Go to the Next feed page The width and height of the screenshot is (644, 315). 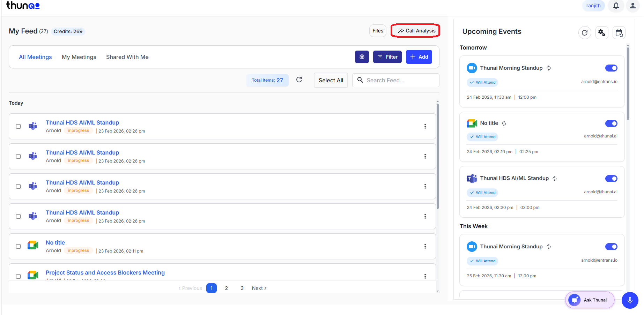point(259,288)
